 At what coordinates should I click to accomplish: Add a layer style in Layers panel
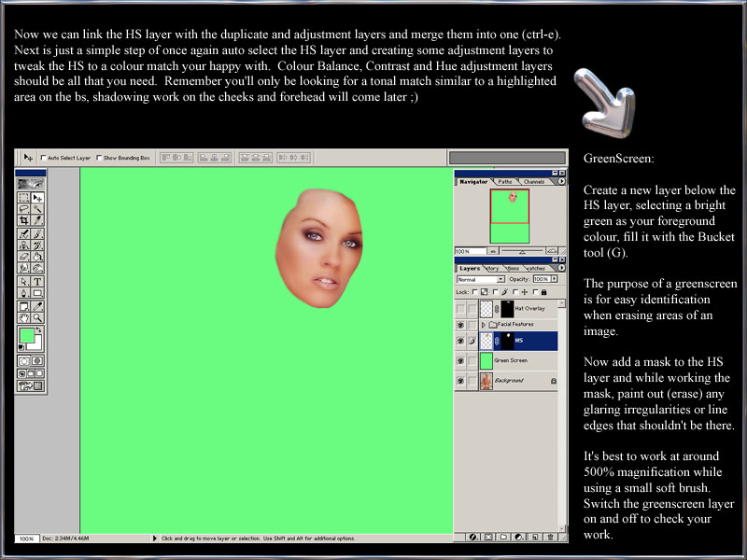click(x=473, y=537)
